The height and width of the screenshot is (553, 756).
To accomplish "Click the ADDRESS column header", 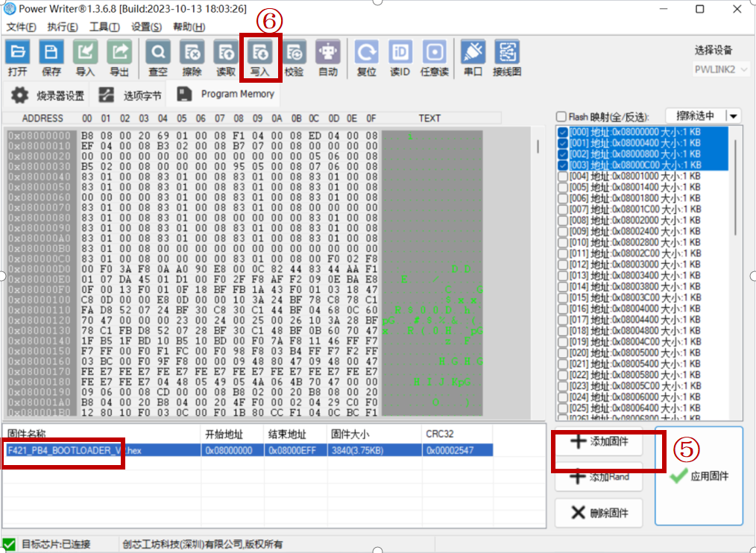I will pos(42,118).
